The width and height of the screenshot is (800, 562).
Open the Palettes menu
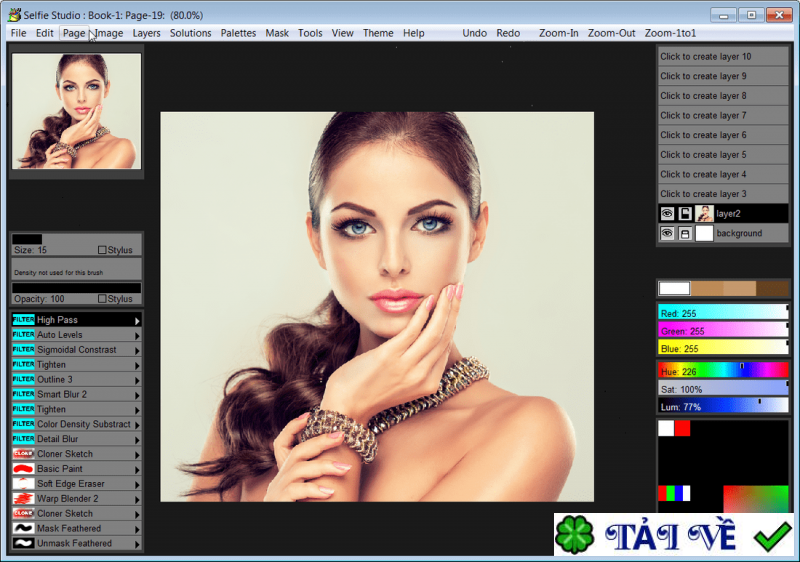238,33
